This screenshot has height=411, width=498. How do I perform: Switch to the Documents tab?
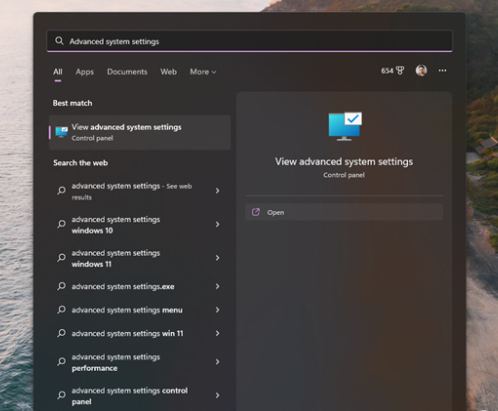pos(127,72)
